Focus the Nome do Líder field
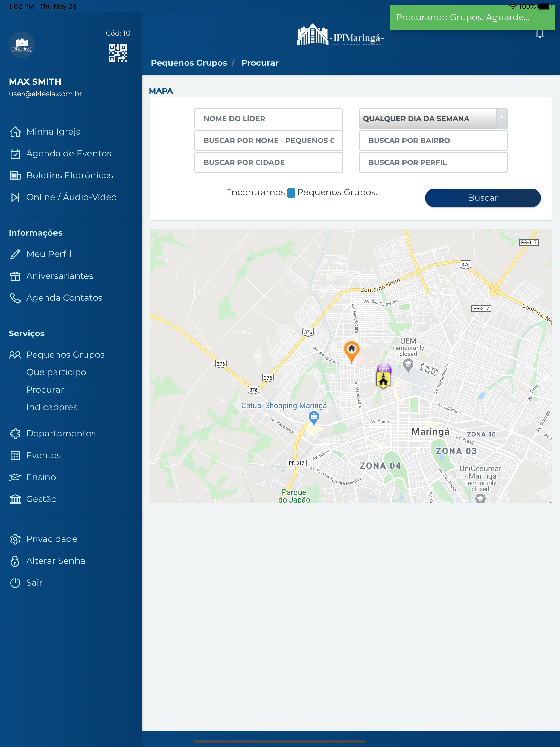560x747 pixels. pos(269,119)
